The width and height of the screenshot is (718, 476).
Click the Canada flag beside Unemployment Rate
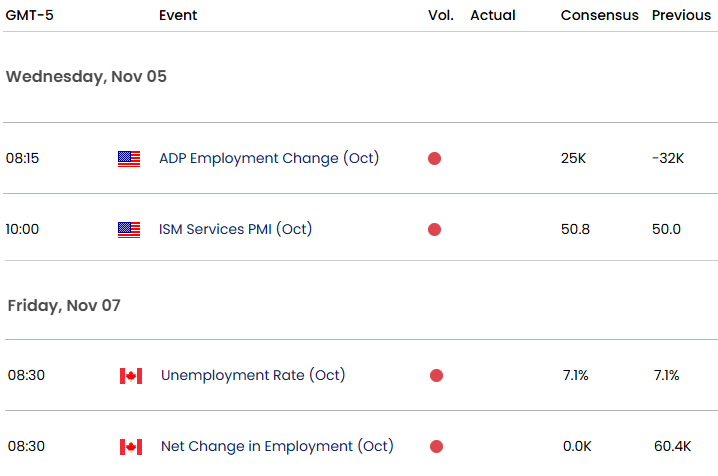coord(130,376)
